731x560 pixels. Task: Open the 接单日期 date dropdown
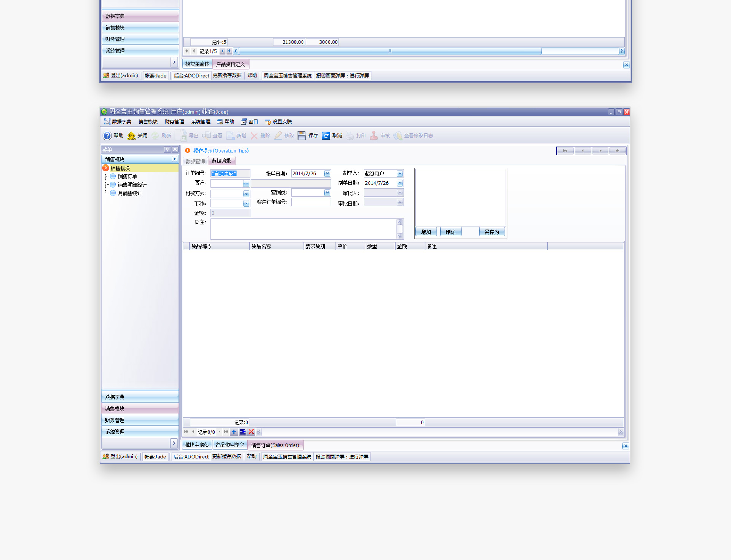click(327, 174)
